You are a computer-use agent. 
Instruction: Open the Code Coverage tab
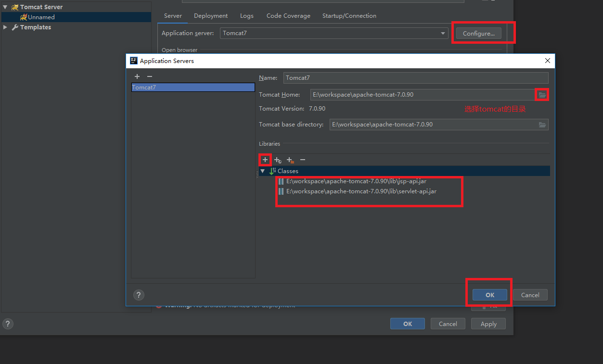(x=288, y=16)
